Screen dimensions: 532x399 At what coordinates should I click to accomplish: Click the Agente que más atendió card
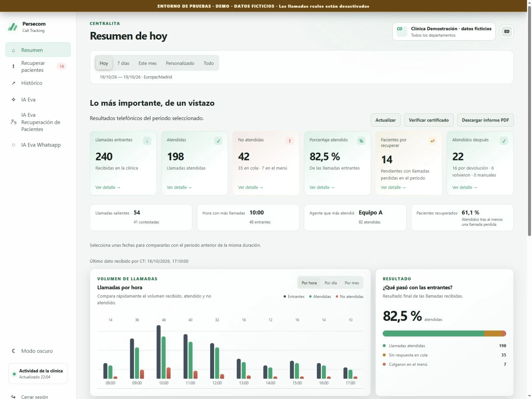point(355,217)
